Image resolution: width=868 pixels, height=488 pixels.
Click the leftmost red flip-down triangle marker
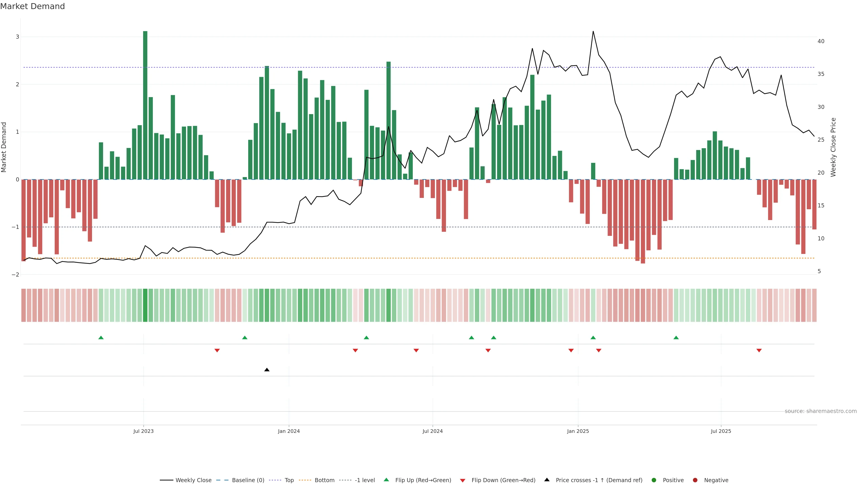coord(217,351)
